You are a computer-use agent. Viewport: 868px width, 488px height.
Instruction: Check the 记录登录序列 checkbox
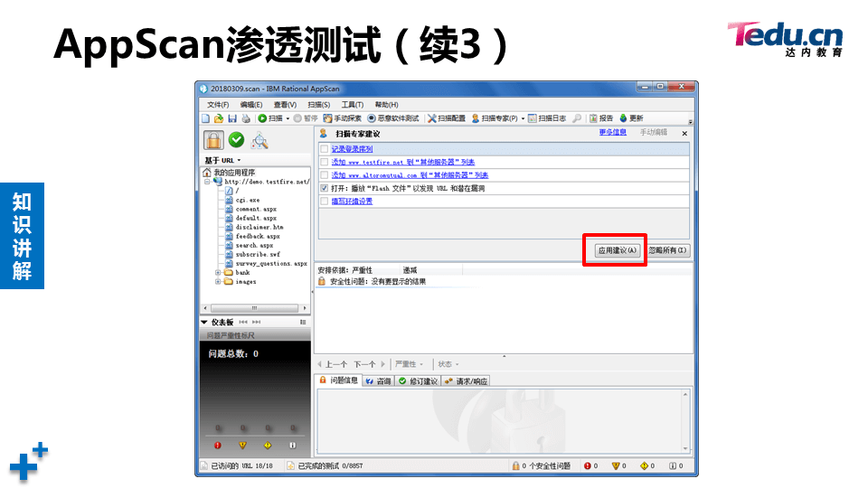325,149
